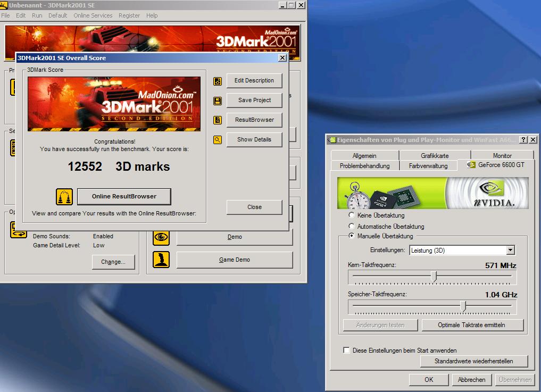Click the Change... button
The image size is (541, 392).
[113, 262]
